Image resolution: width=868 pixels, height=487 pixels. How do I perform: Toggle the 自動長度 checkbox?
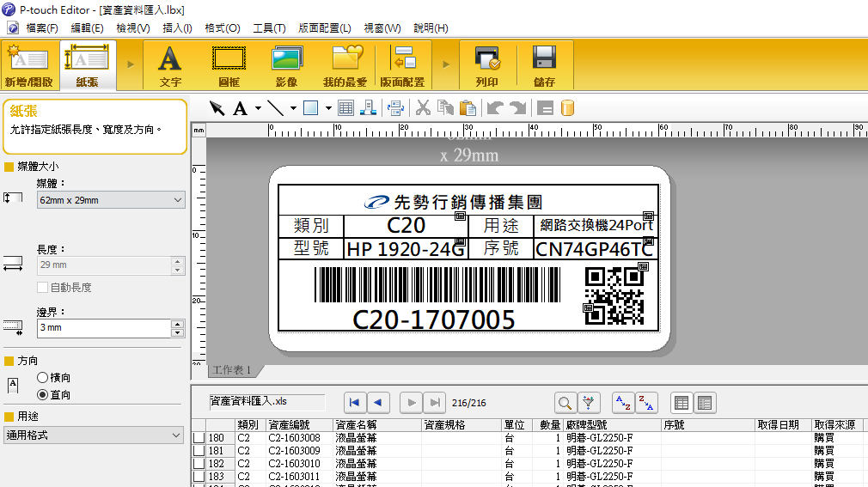43,287
